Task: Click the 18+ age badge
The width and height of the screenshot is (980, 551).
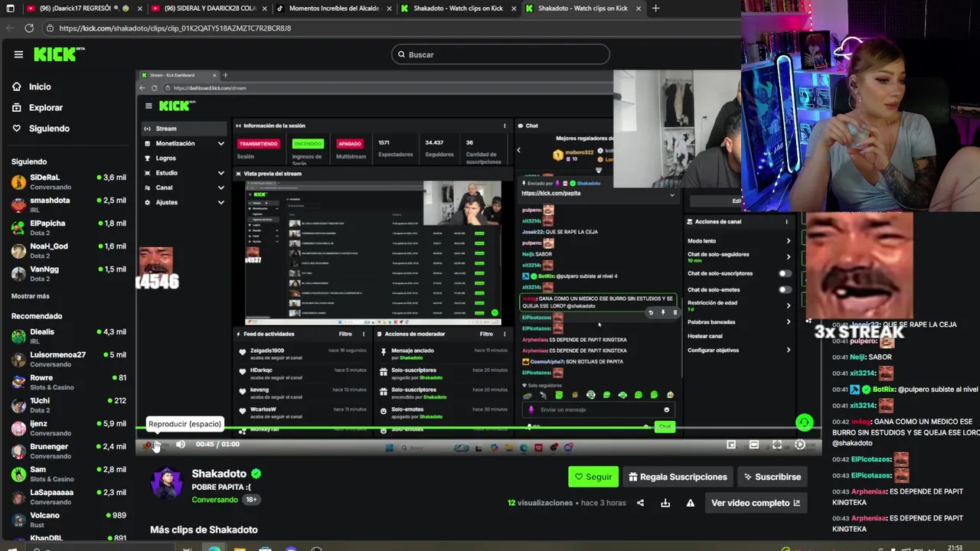Action: [251, 500]
